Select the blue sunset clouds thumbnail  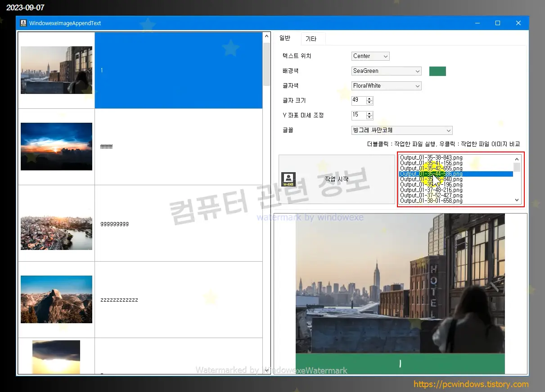[x=56, y=147]
